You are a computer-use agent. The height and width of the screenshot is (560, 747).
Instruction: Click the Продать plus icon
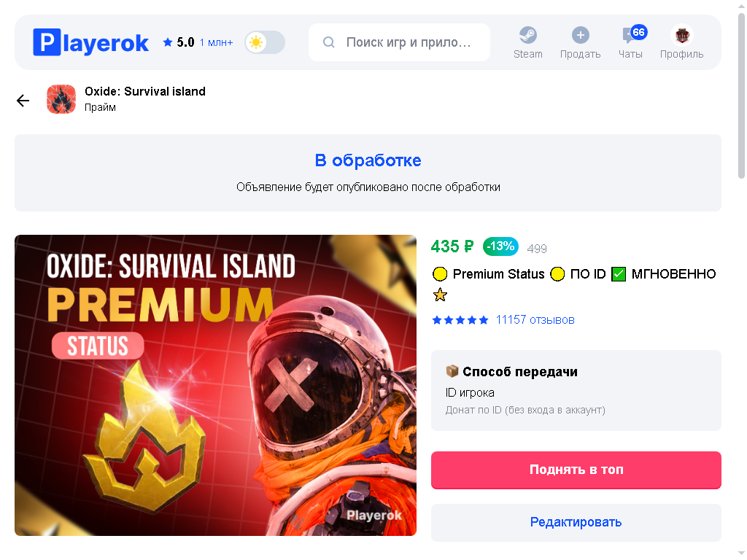[580, 35]
